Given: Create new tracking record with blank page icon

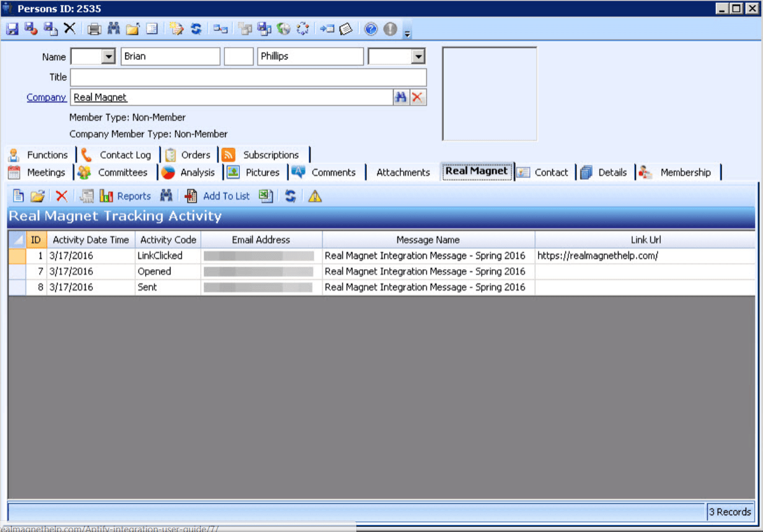Looking at the screenshot, I should tap(19, 196).
